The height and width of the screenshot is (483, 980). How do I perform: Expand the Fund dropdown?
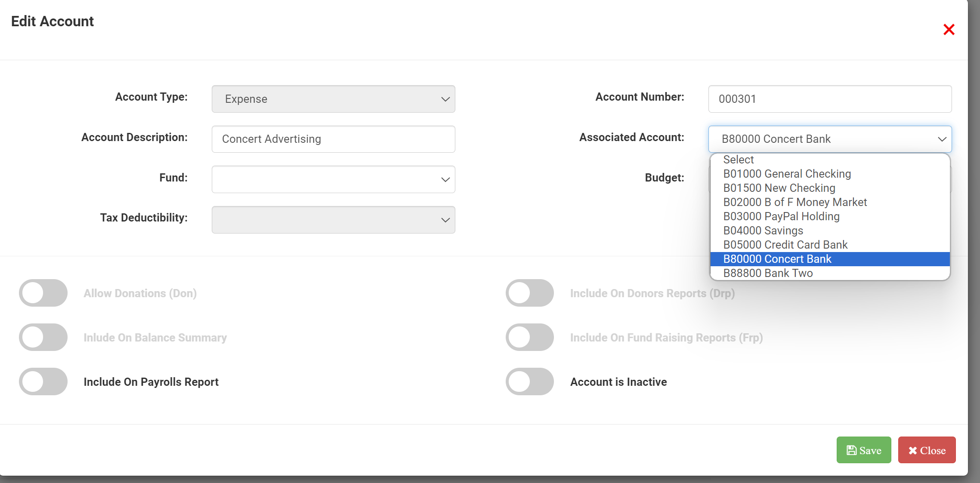(x=333, y=179)
